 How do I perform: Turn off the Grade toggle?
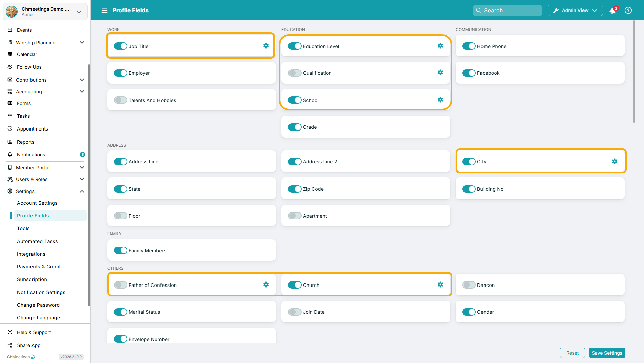pyautogui.click(x=295, y=127)
